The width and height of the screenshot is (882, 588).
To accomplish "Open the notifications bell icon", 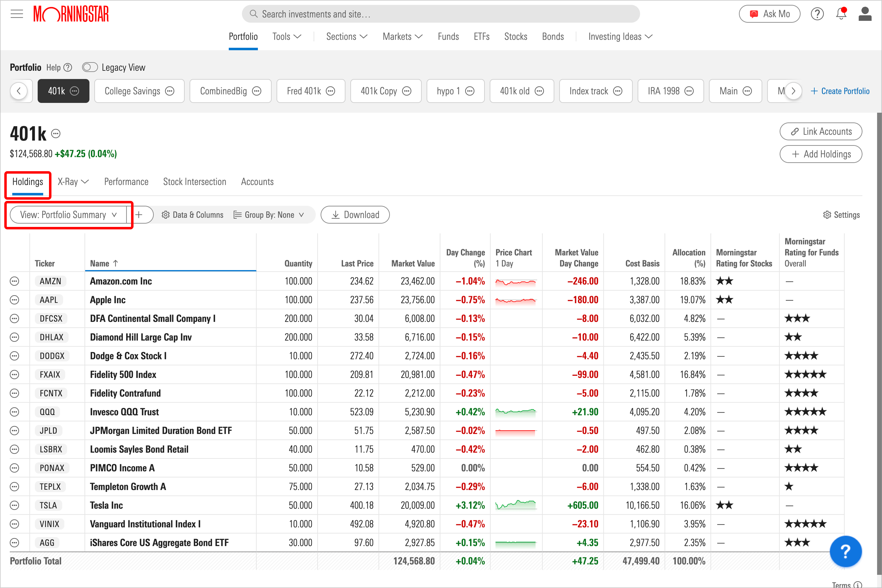I will pyautogui.click(x=841, y=14).
